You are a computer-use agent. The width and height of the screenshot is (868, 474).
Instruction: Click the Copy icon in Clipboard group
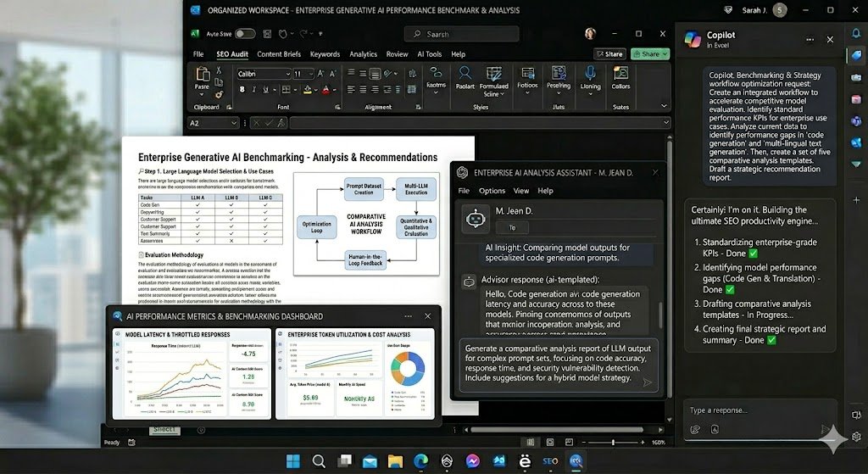(219, 82)
